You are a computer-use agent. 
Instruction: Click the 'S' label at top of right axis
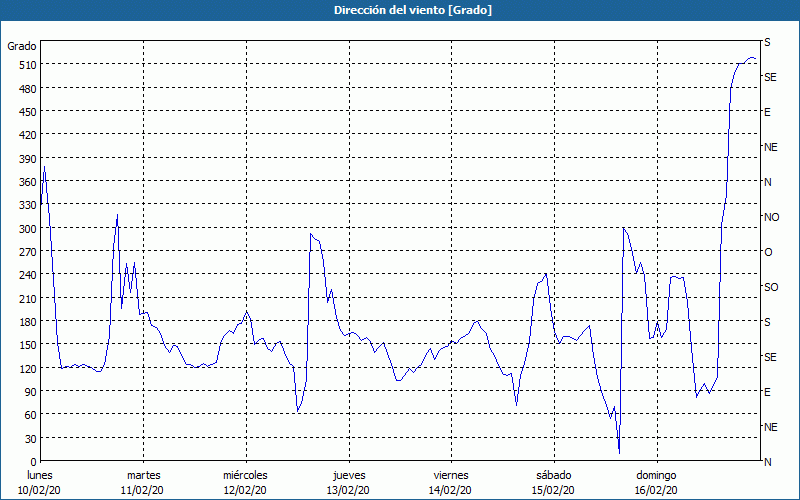click(x=767, y=42)
